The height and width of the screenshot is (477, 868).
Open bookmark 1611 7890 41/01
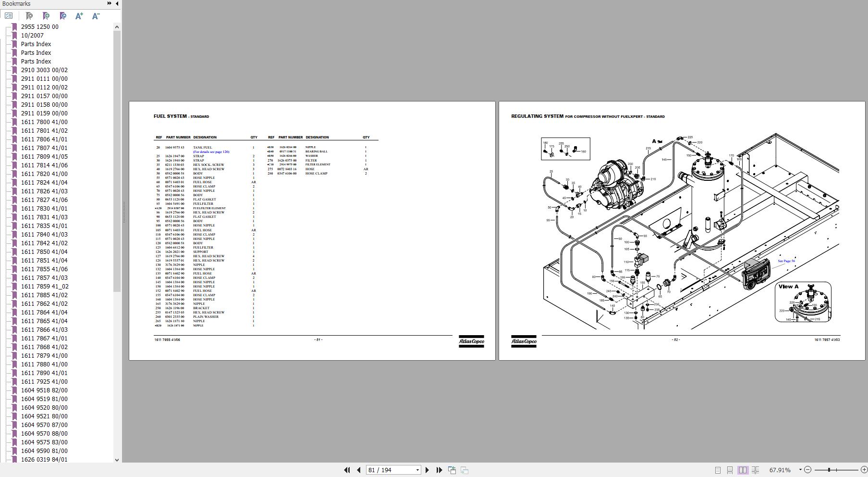(x=44, y=373)
